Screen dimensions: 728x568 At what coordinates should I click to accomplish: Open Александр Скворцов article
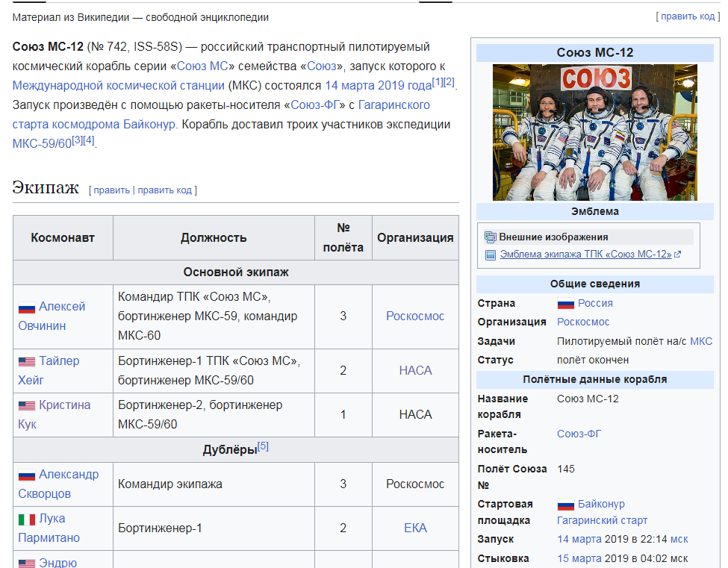click(58, 484)
